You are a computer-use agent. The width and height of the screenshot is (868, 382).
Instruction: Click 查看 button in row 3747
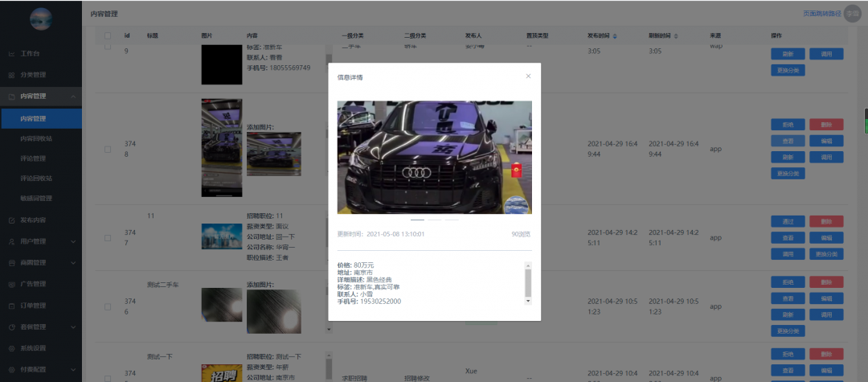[788, 237]
